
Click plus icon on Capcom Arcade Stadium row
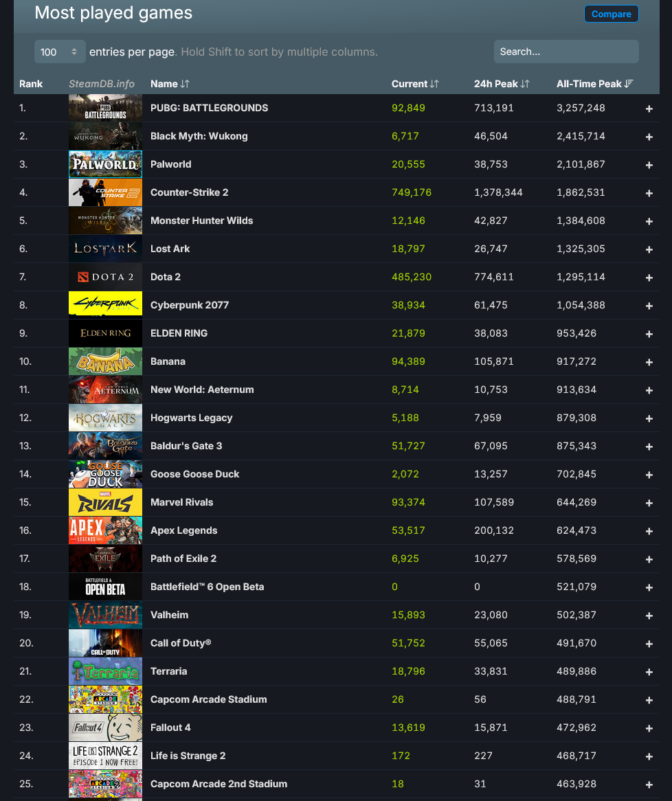(649, 700)
